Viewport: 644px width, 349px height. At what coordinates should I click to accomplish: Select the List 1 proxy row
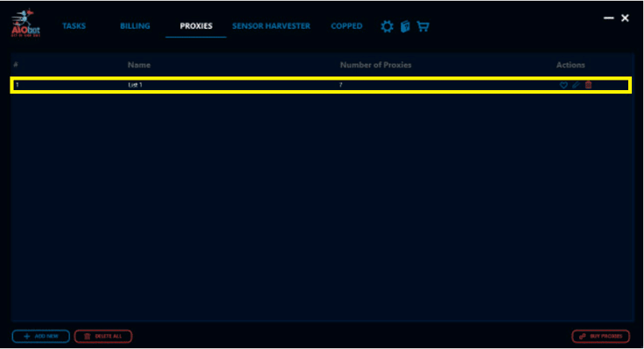pos(321,85)
